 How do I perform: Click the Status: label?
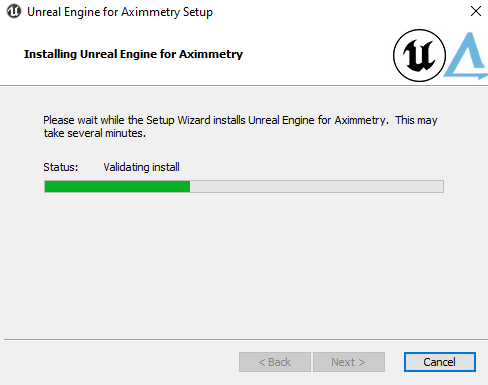coord(61,167)
